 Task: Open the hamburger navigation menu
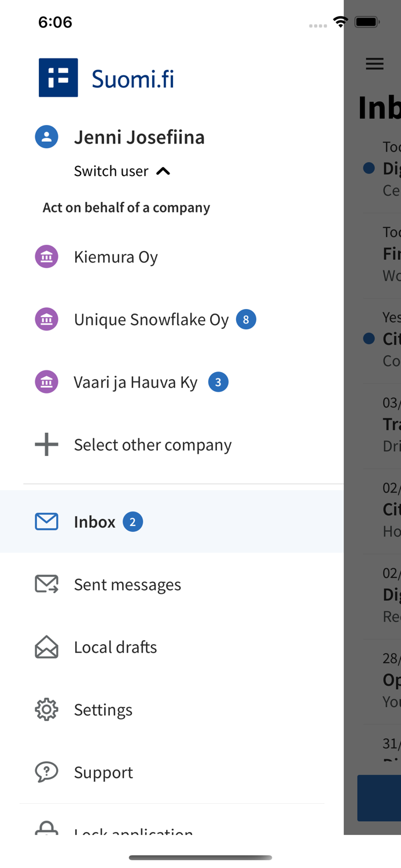[374, 64]
